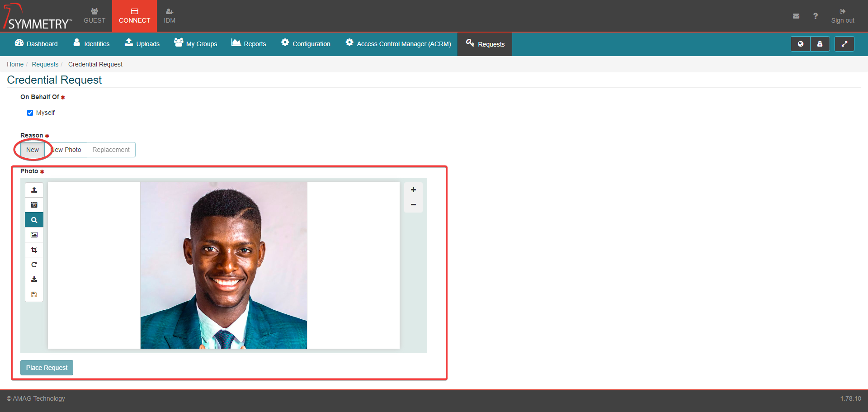Activate the crop tool

coord(34,250)
